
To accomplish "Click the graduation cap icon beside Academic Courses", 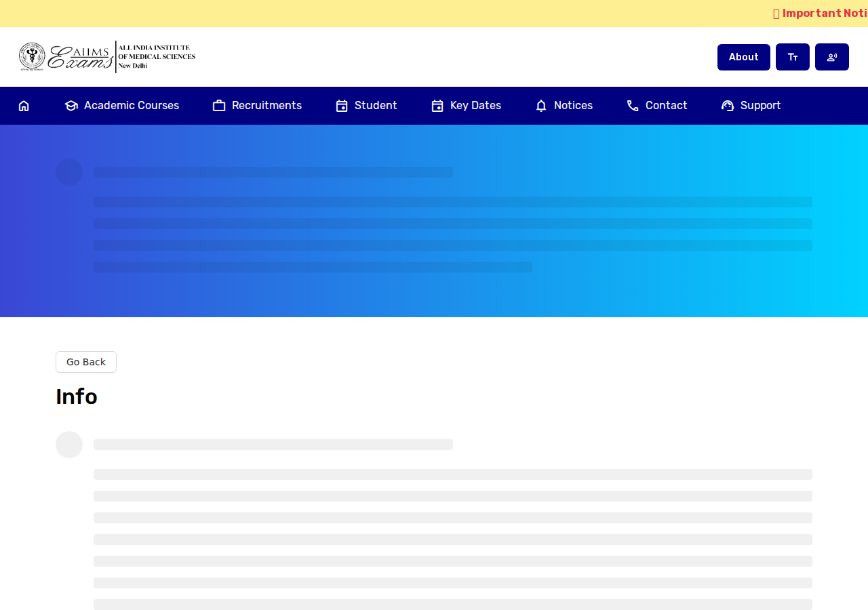I will click(x=71, y=106).
